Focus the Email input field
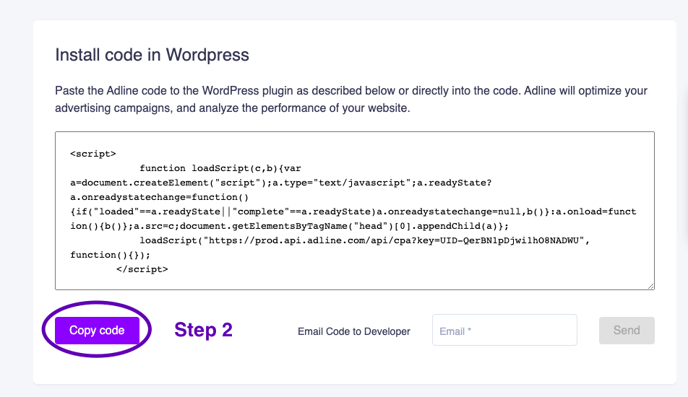This screenshot has width=688, height=397. click(505, 330)
